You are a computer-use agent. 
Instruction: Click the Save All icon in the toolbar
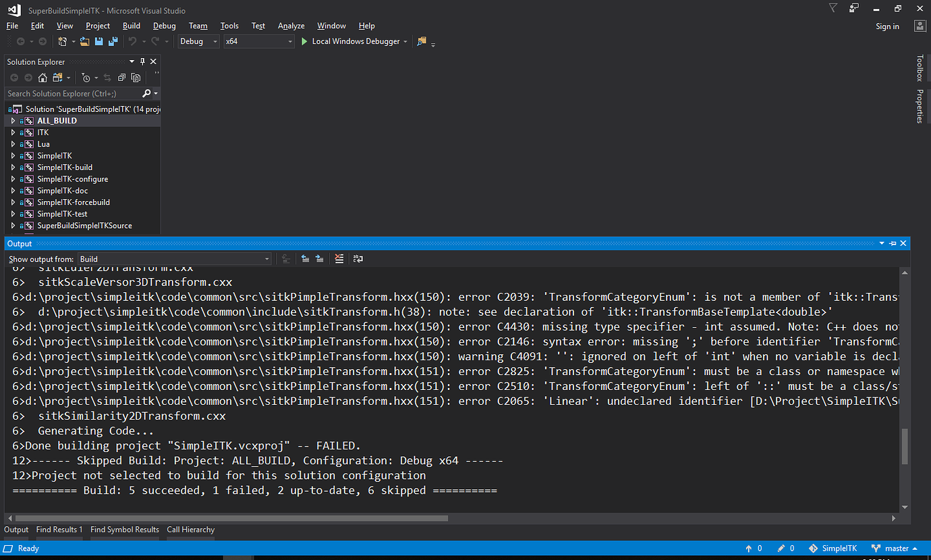tap(113, 41)
